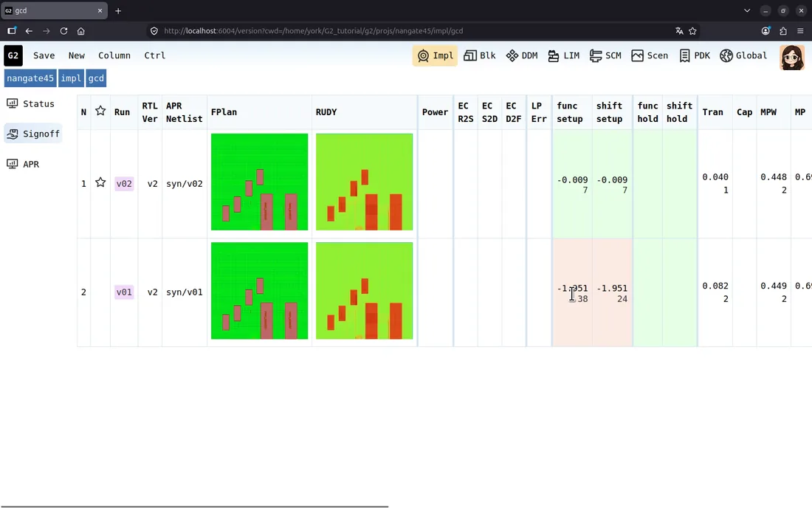Open the FPlan thumbnail for v01
The image size is (812, 508).
(259, 290)
